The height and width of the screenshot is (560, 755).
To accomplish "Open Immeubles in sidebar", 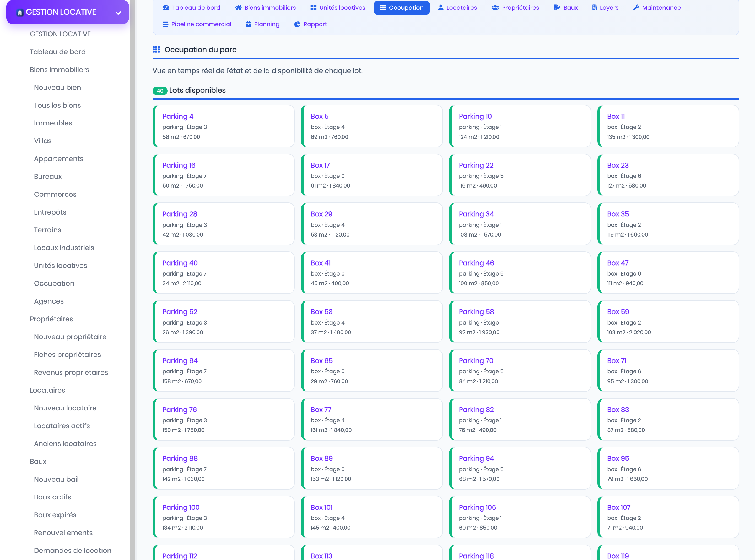I will tap(53, 123).
